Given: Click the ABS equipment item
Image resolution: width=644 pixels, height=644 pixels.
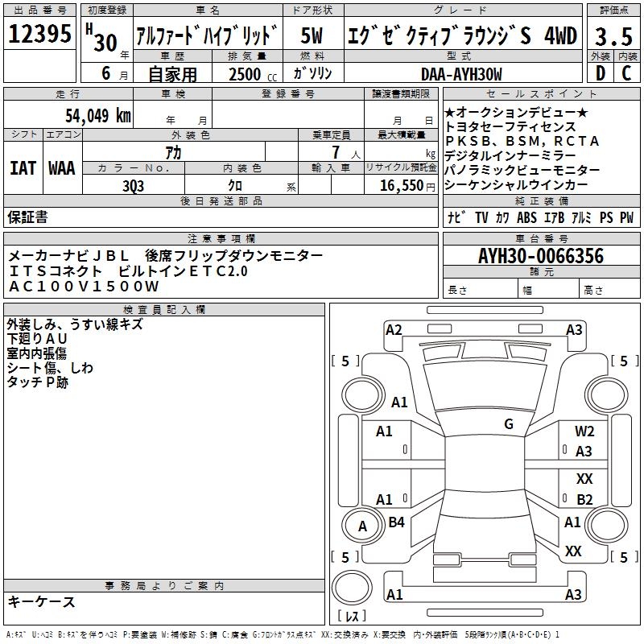Looking at the screenshot, I should tap(526, 217).
